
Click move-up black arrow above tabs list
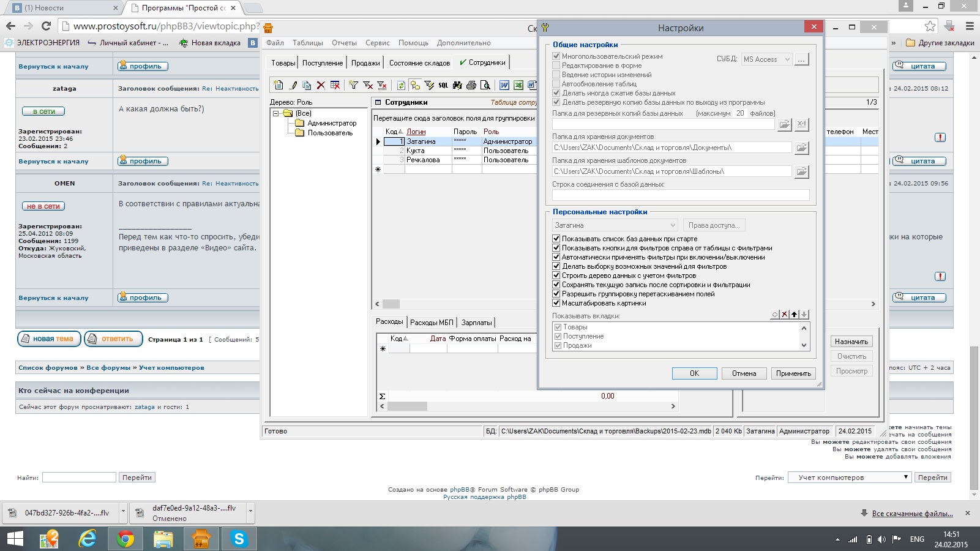pyautogui.click(x=795, y=314)
